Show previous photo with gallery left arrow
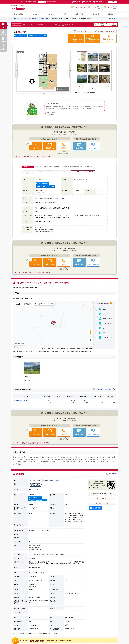 click(x=17, y=71)
